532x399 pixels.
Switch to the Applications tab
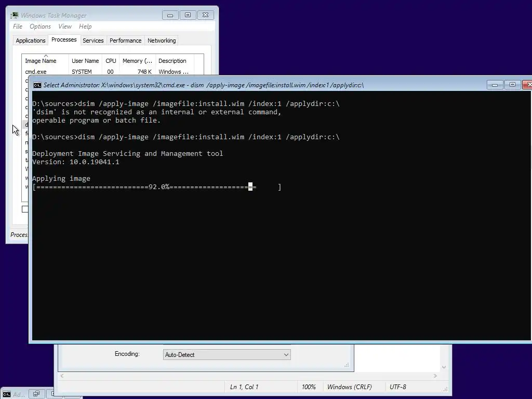coord(31,41)
